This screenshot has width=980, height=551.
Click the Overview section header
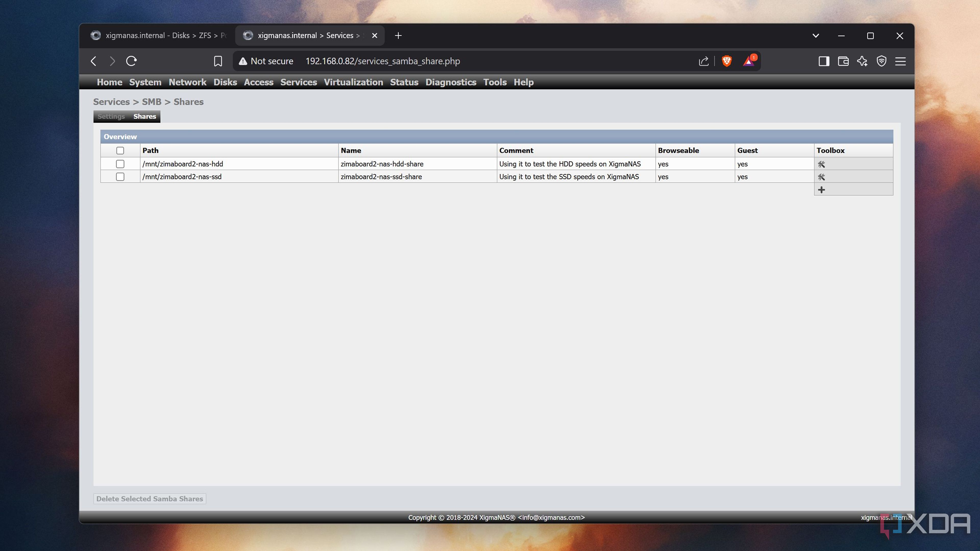point(496,136)
